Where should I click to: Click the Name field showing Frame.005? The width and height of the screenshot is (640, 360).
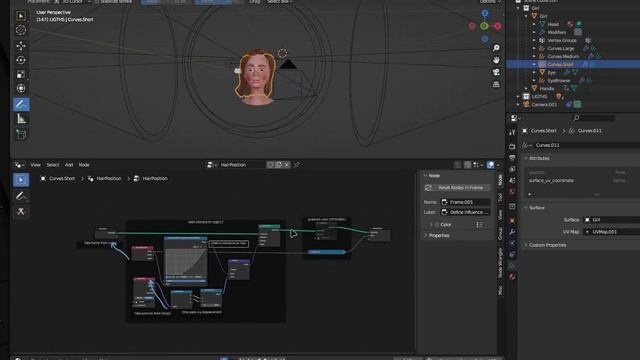click(465, 202)
